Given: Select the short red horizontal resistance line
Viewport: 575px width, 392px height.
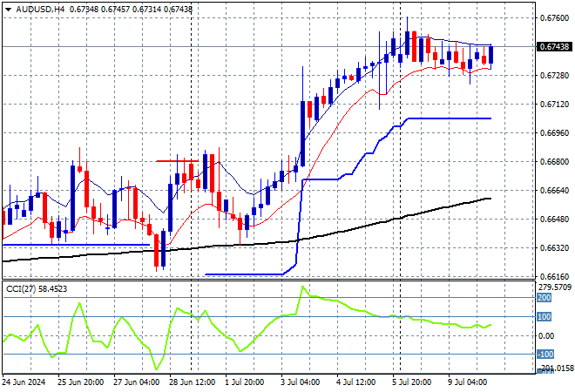Looking at the screenshot, I should point(179,161).
